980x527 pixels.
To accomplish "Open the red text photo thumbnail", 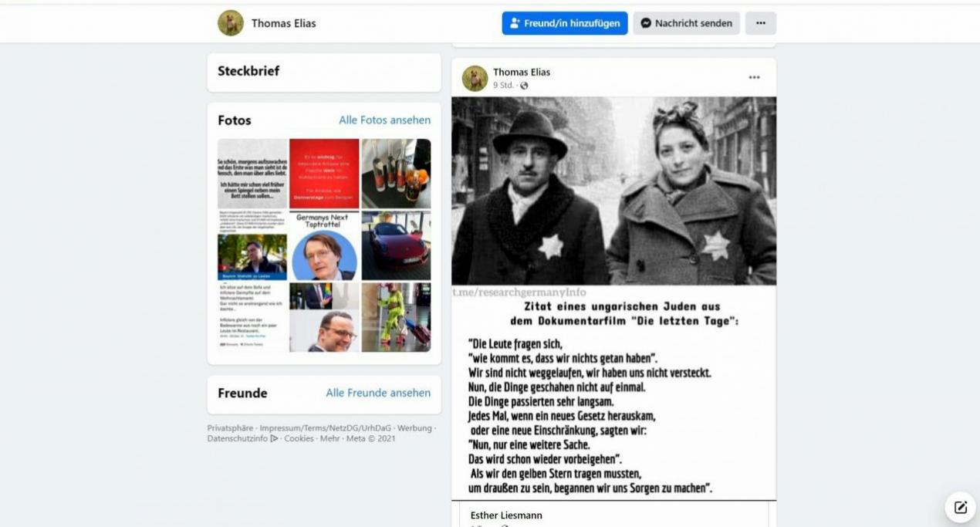I will pyautogui.click(x=324, y=174).
